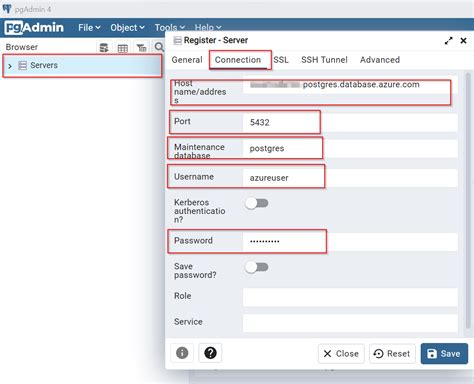Go to the Advanced tab
Image resolution: width=474 pixels, height=384 pixels.
380,60
